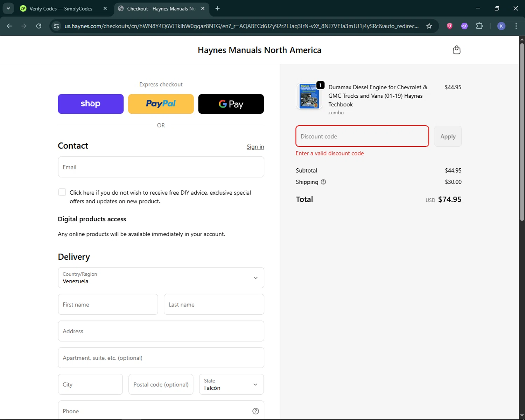Image resolution: width=525 pixels, height=420 pixels.
Task: Focus the Postal code field
Action: (161, 384)
